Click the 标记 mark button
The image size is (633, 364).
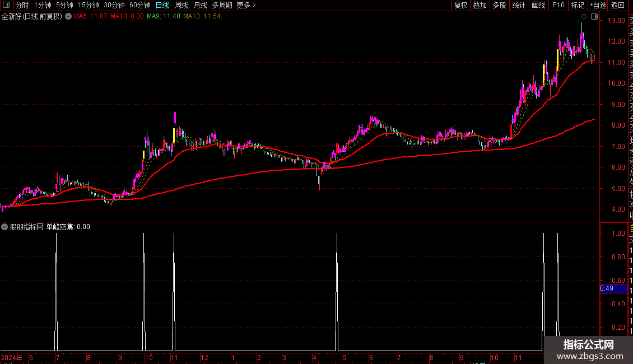pos(578,5)
